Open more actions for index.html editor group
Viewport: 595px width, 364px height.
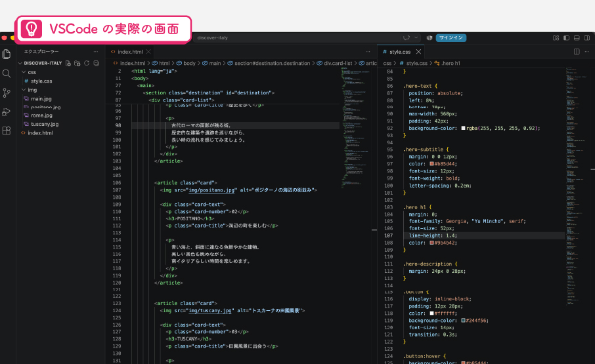click(368, 52)
